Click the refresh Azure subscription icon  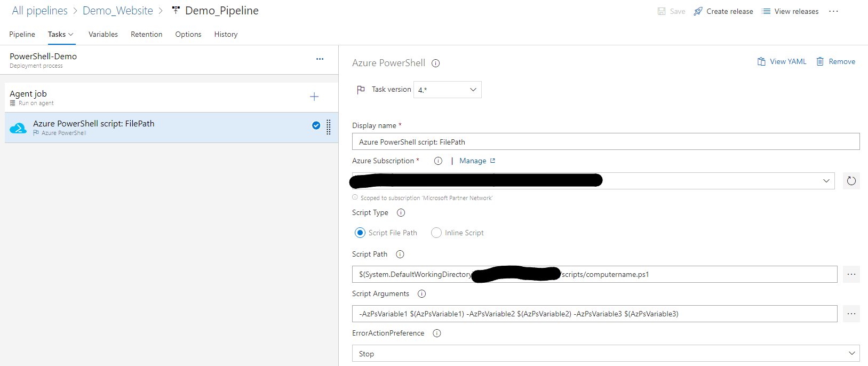click(851, 181)
